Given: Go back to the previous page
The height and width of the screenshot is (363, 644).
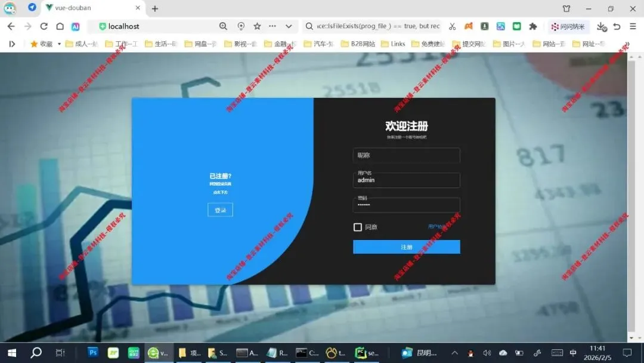Looking at the screenshot, I should pos(11,26).
